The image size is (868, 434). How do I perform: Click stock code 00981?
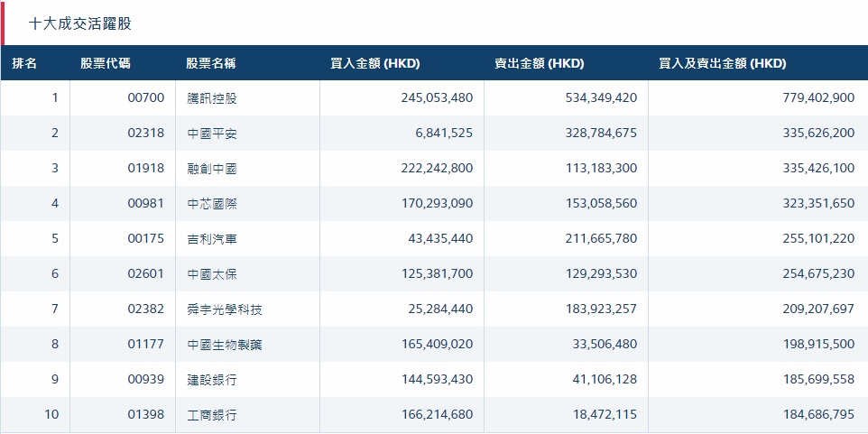pos(146,204)
